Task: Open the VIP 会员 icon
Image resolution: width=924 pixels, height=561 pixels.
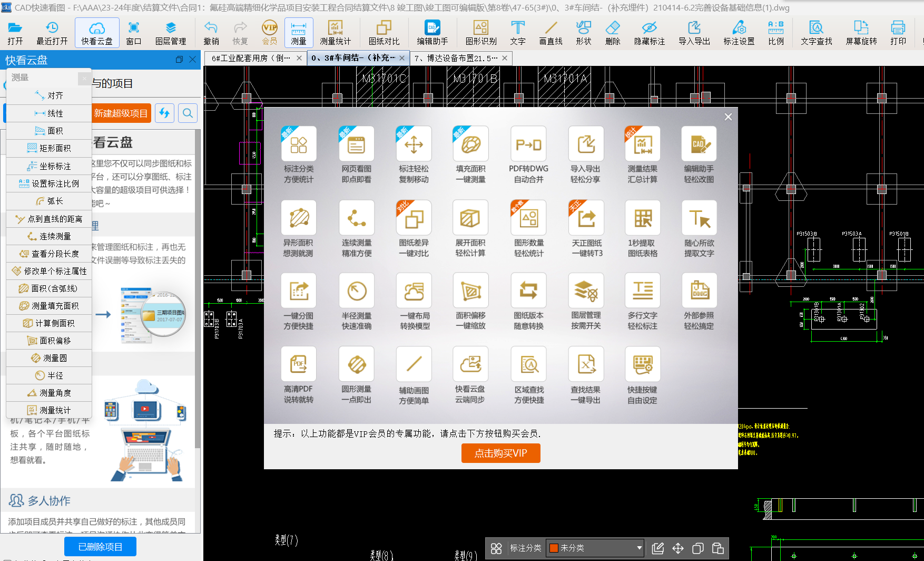Action: point(270,33)
